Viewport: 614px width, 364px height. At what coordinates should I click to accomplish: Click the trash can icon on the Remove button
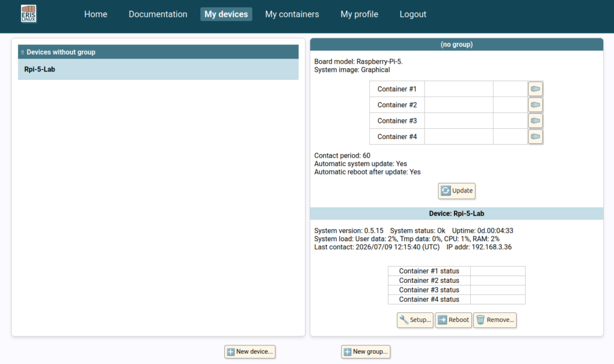pos(480,320)
